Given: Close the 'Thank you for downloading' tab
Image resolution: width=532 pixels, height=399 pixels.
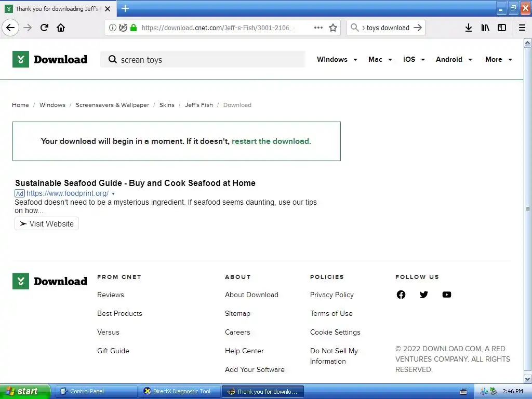Looking at the screenshot, I should (x=108, y=9).
